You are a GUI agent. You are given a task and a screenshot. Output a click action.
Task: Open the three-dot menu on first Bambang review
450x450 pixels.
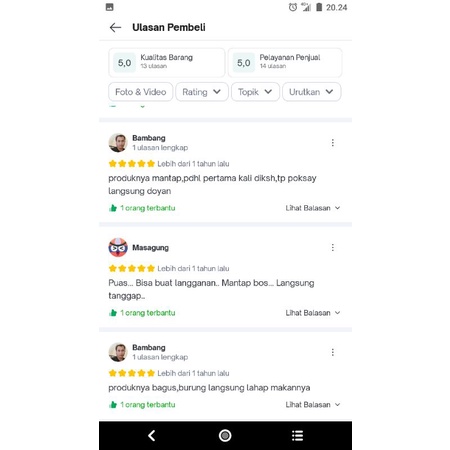[x=332, y=143]
